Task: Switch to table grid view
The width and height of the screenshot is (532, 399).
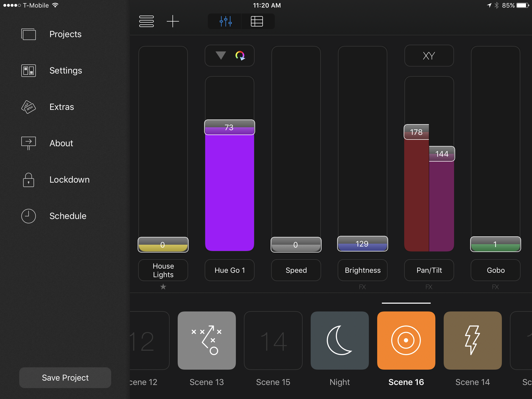Action: pyautogui.click(x=257, y=21)
